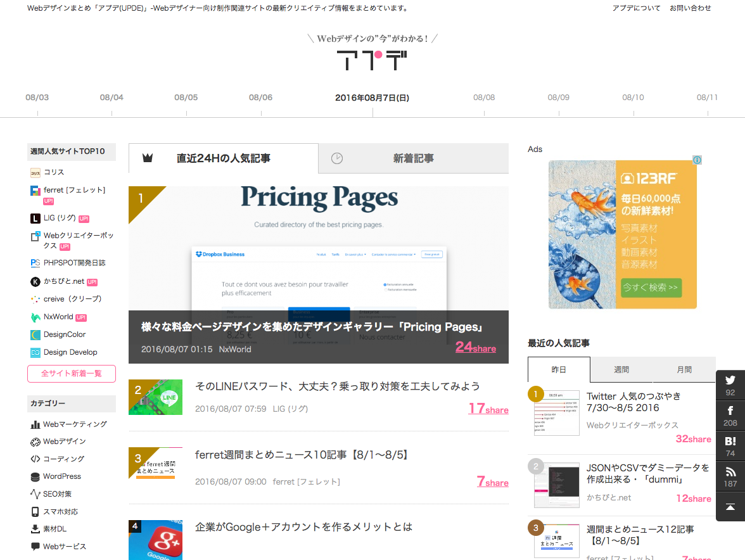
Task: Open the お問い合わせ link
Action: click(690, 8)
